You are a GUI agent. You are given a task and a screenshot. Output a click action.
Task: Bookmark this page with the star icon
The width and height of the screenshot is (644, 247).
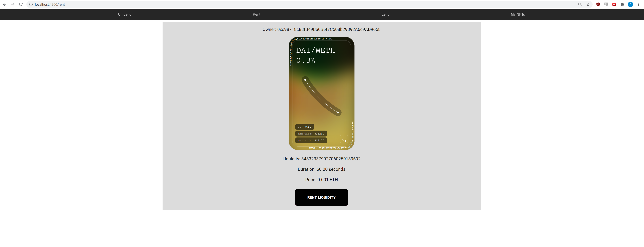coord(588,5)
